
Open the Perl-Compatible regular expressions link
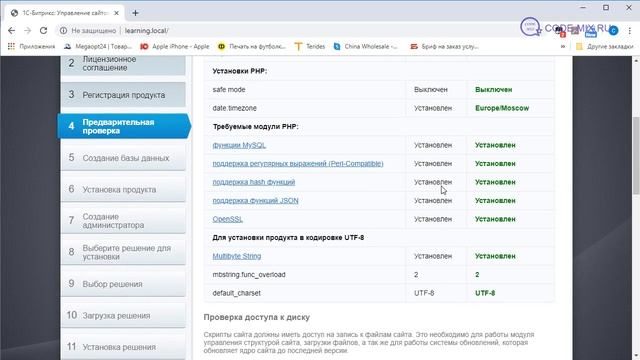298,164
